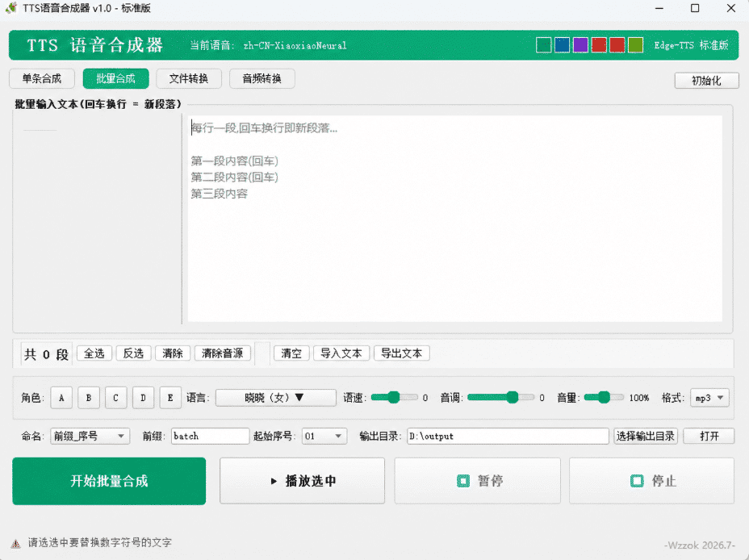
Task: Switch to the 单条合成 tab
Action: 42,79
